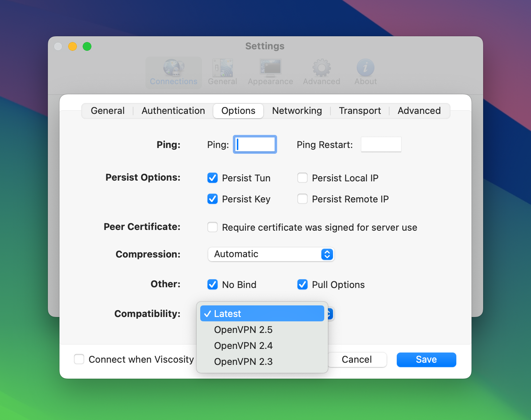The image size is (531, 420).
Task: Click the yellow minimize window button
Action: click(73, 46)
